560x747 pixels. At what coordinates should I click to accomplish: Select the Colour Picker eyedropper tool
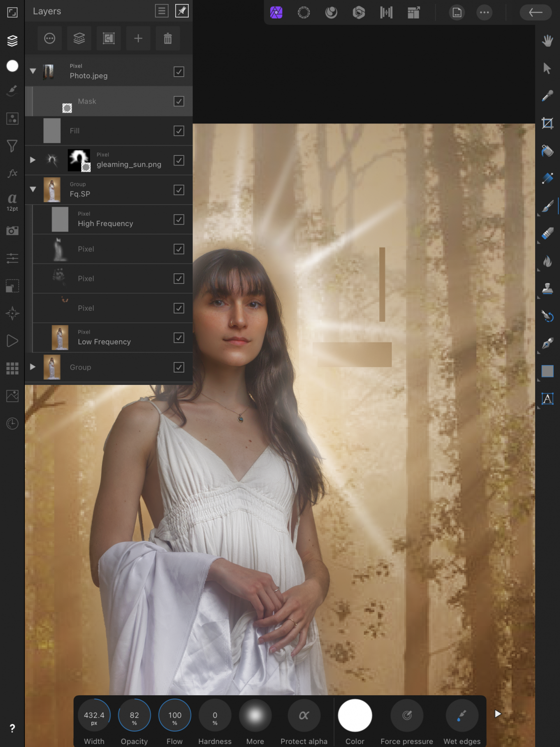tap(548, 96)
